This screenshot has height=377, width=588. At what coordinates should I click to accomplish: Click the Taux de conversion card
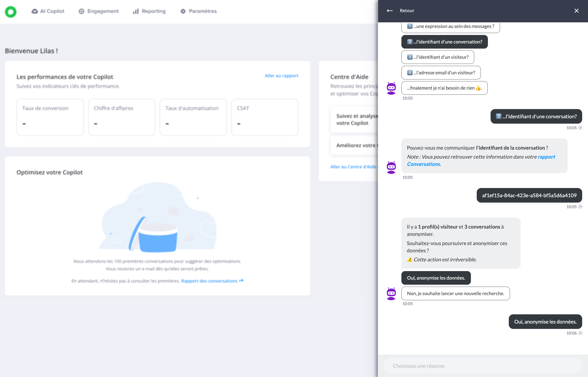click(x=50, y=117)
